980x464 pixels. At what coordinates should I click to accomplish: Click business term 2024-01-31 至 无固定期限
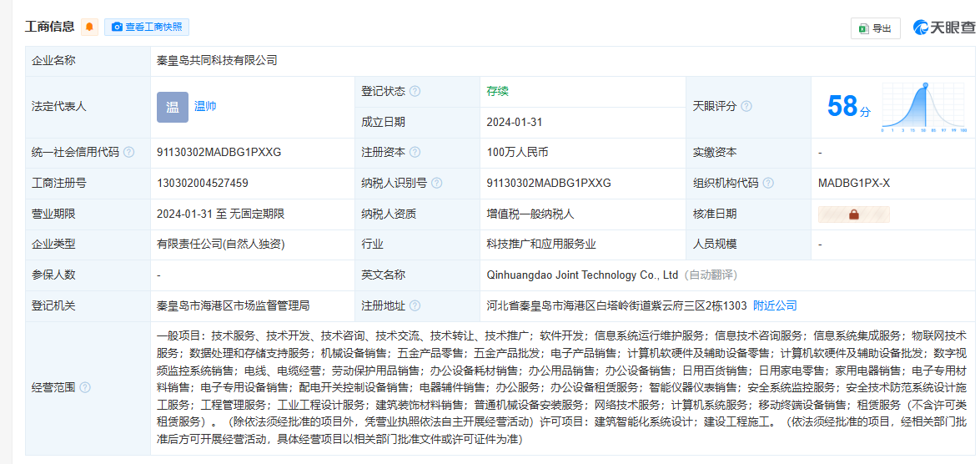click(x=221, y=214)
